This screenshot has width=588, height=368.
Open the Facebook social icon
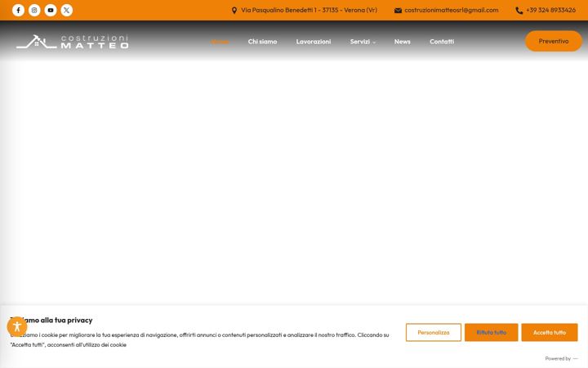point(18,10)
